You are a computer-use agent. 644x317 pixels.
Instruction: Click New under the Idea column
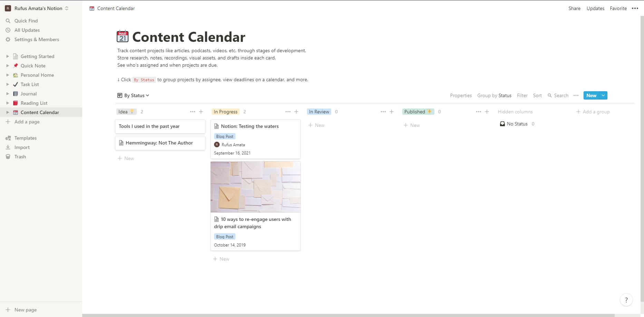pyautogui.click(x=126, y=158)
